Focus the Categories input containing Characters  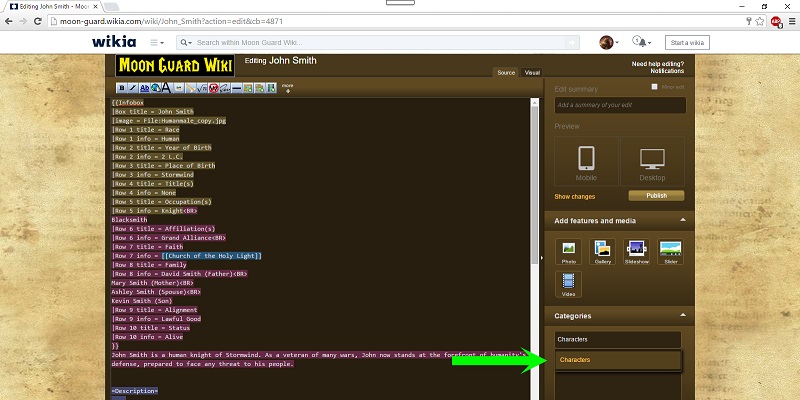coord(618,339)
